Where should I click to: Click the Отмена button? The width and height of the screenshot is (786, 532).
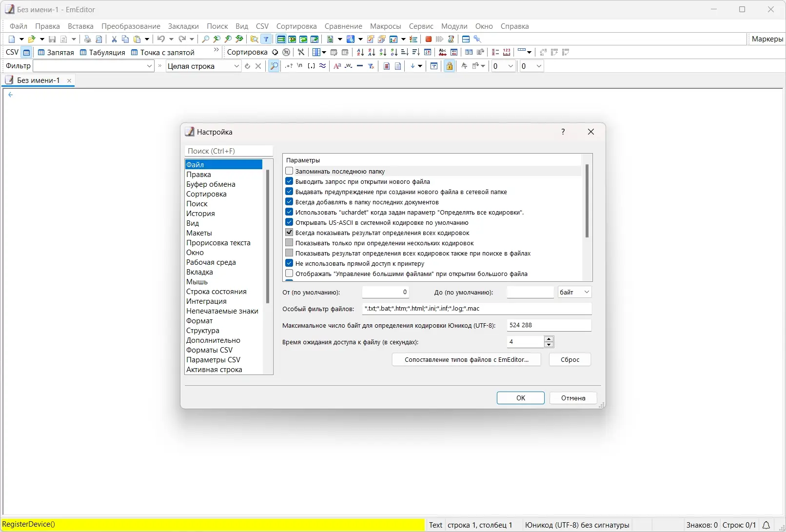point(573,398)
